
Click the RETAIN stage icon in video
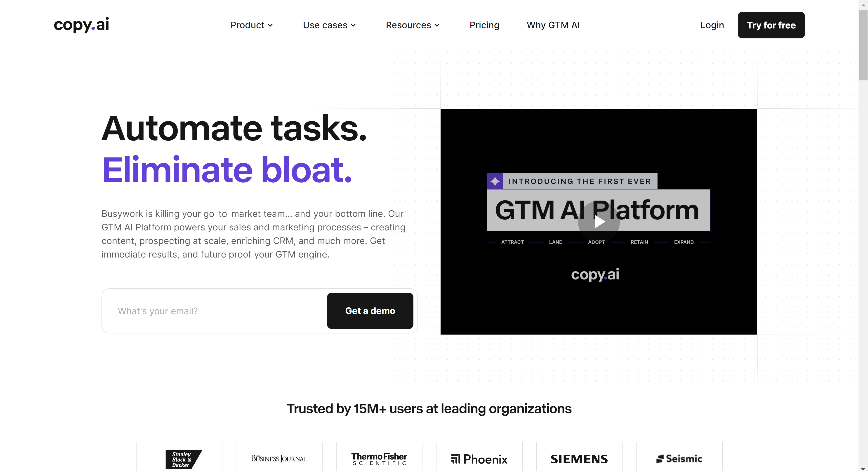(x=638, y=242)
